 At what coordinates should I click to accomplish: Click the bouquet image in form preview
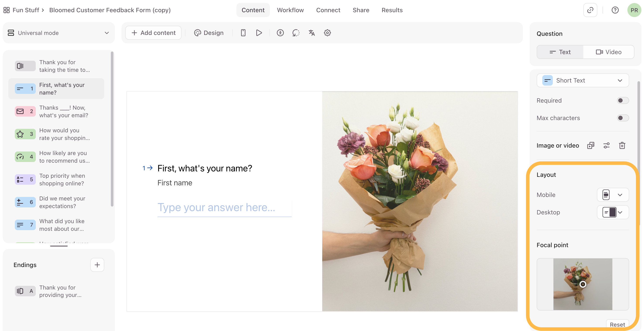(420, 201)
